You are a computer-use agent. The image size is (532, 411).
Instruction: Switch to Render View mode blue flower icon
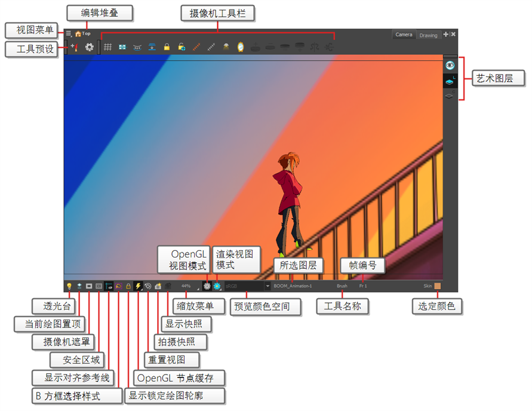click(x=217, y=286)
